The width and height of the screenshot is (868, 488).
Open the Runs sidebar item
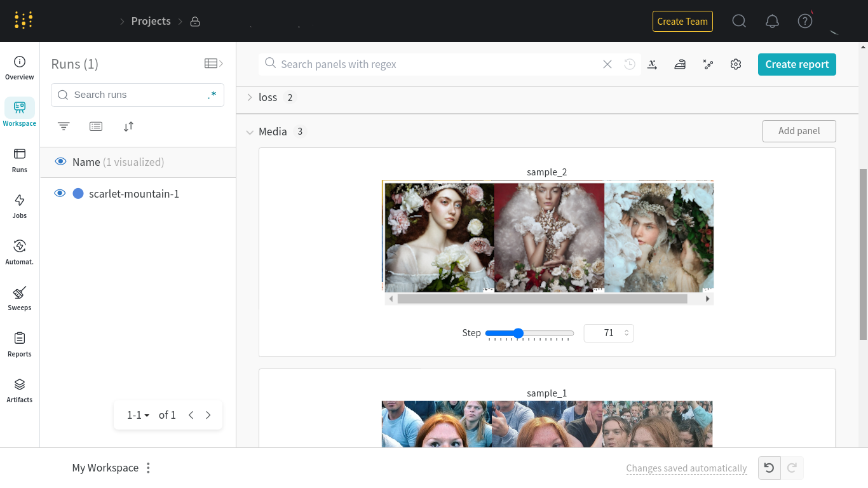20,161
